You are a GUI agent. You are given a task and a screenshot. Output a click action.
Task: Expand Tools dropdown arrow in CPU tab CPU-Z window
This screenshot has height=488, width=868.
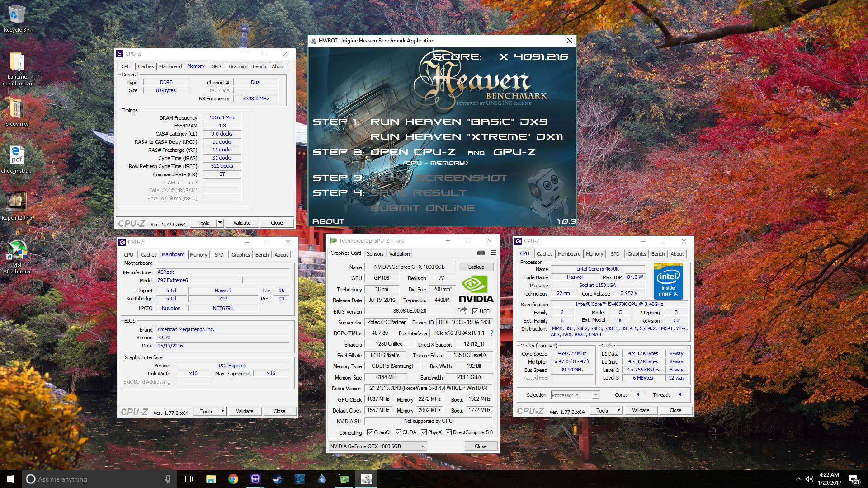(x=618, y=410)
